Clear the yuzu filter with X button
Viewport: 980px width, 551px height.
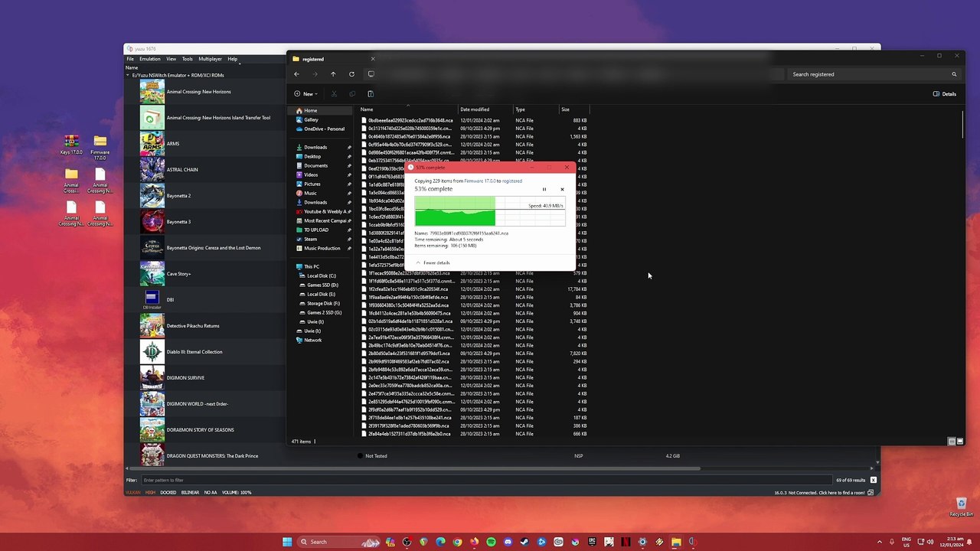(873, 480)
